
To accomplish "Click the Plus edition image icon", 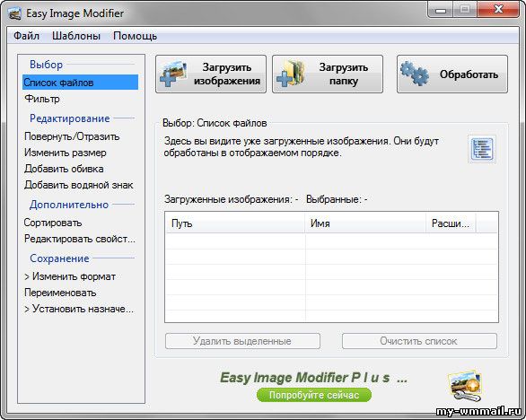I will 465,385.
